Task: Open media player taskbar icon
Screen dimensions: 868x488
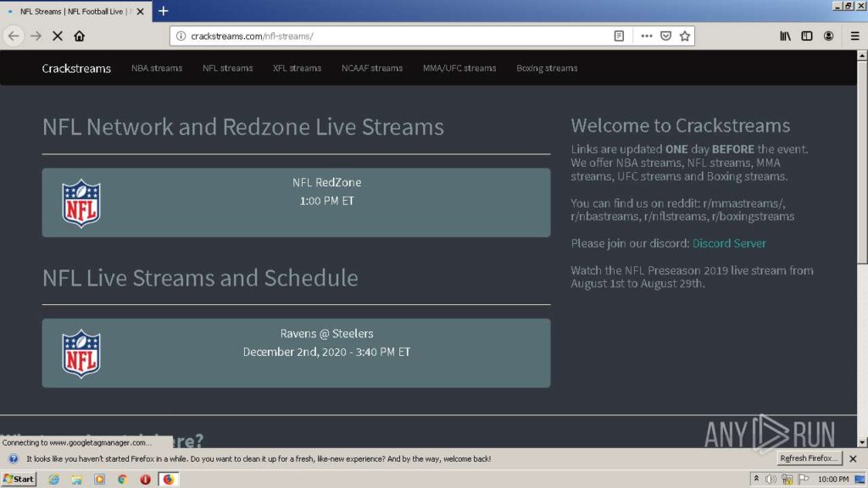Action: pyautogui.click(x=99, y=480)
